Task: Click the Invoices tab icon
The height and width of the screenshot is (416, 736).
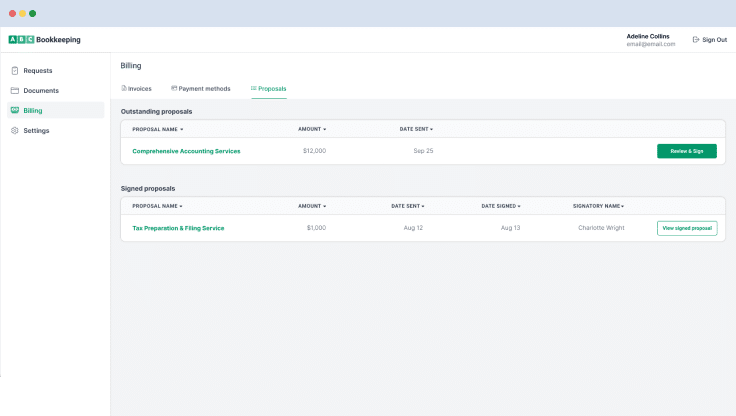Action: [124, 88]
